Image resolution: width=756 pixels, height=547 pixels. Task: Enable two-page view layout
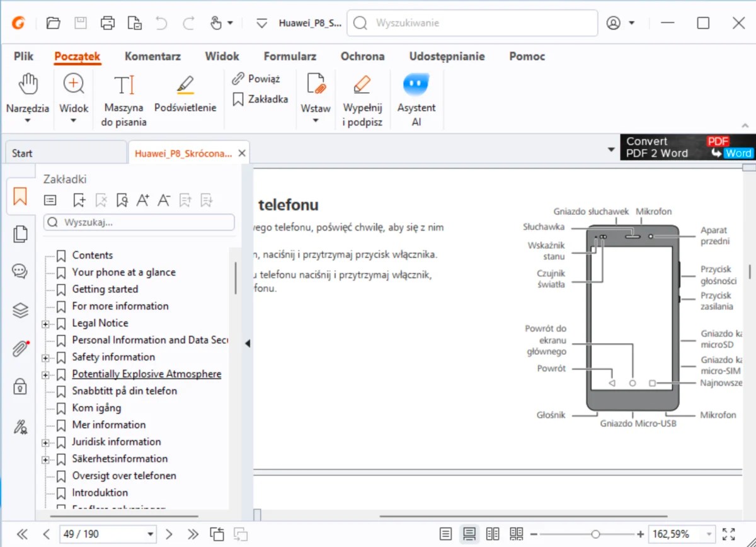493,533
